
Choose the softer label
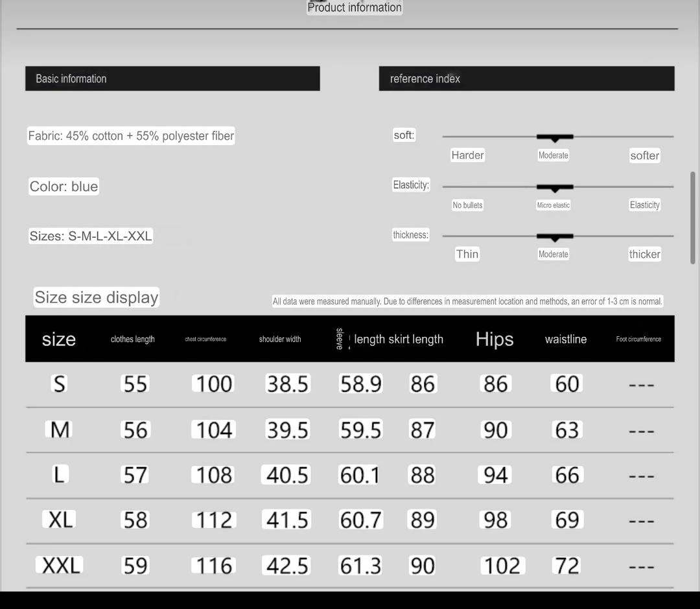click(x=644, y=155)
